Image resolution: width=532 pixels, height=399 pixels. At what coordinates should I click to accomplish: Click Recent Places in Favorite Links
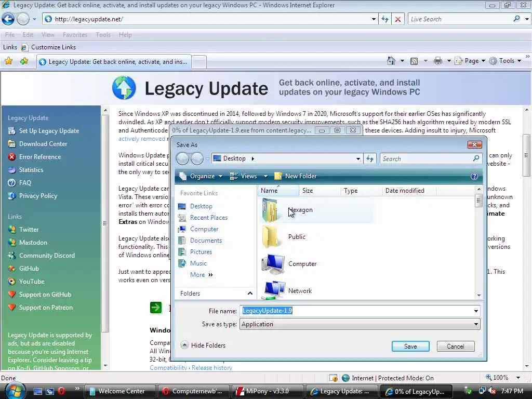pyautogui.click(x=209, y=218)
